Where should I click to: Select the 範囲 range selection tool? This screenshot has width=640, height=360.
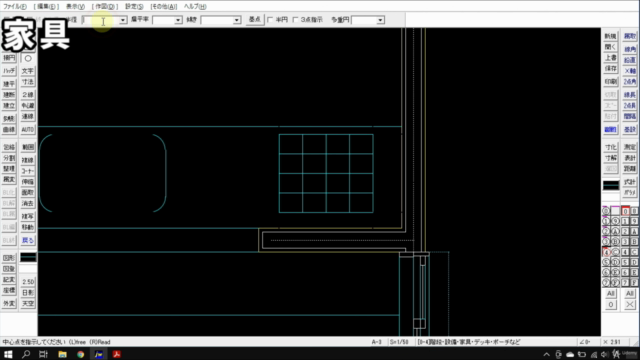[x=28, y=147]
